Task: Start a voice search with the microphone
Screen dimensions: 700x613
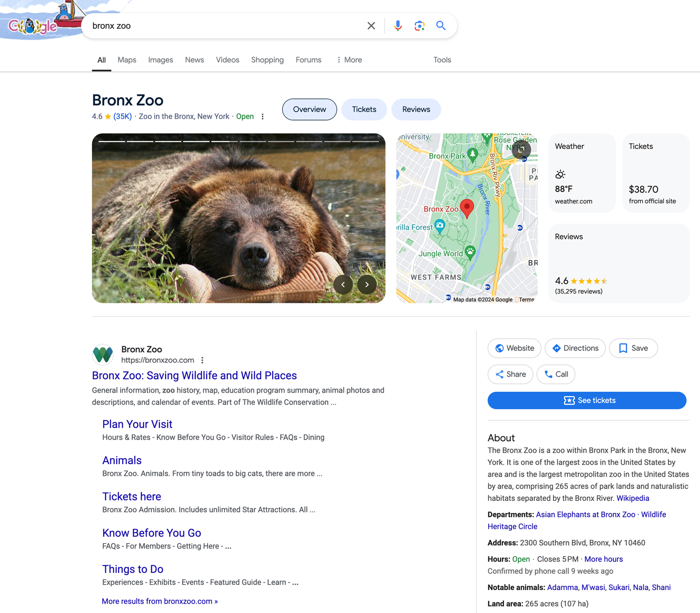Action: pyautogui.click(x=398, y=26)
